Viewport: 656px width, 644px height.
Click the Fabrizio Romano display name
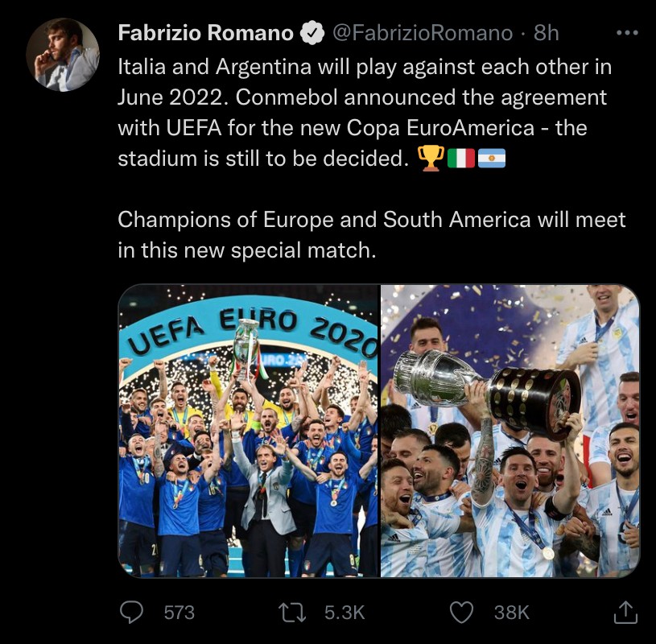click(x=205, y=33)
